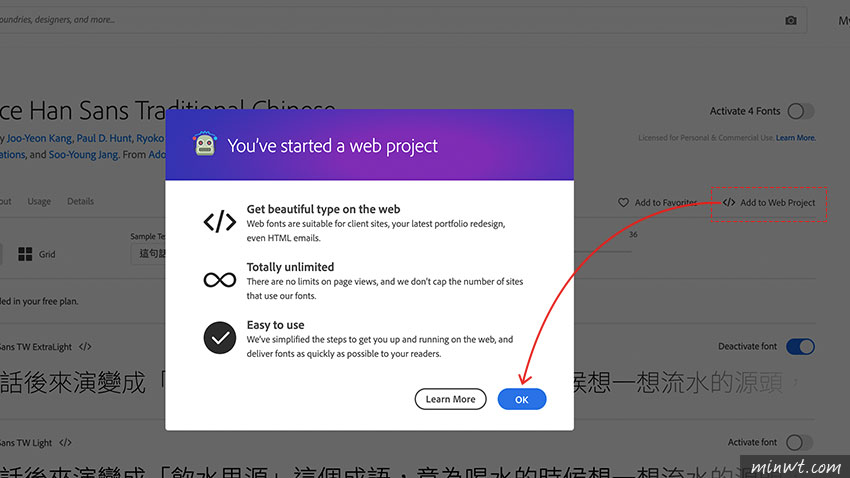Screen dimensions: 850x478
Task: Click the 'Get beautiful type on the web' heading
Action: point(323,209)
